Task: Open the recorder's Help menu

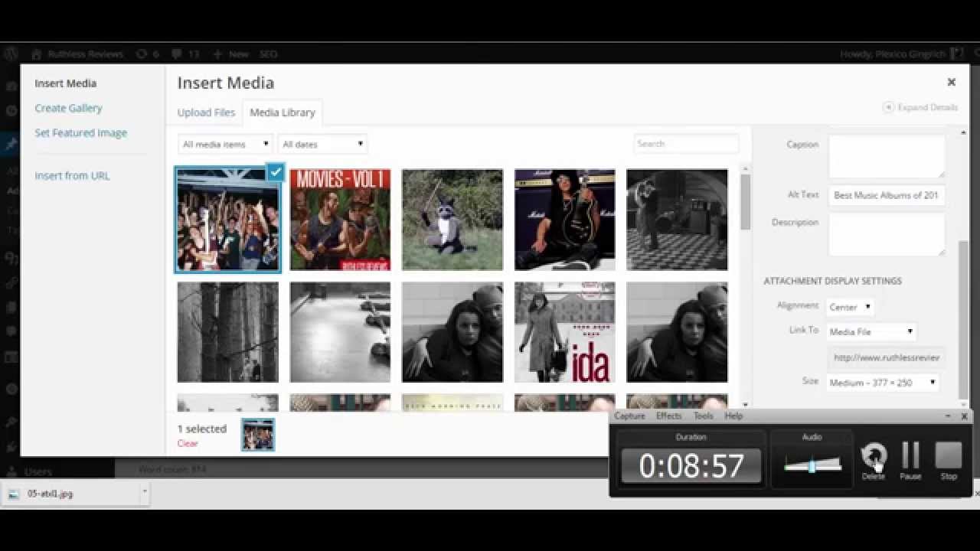Action: (x=733, y=416)
